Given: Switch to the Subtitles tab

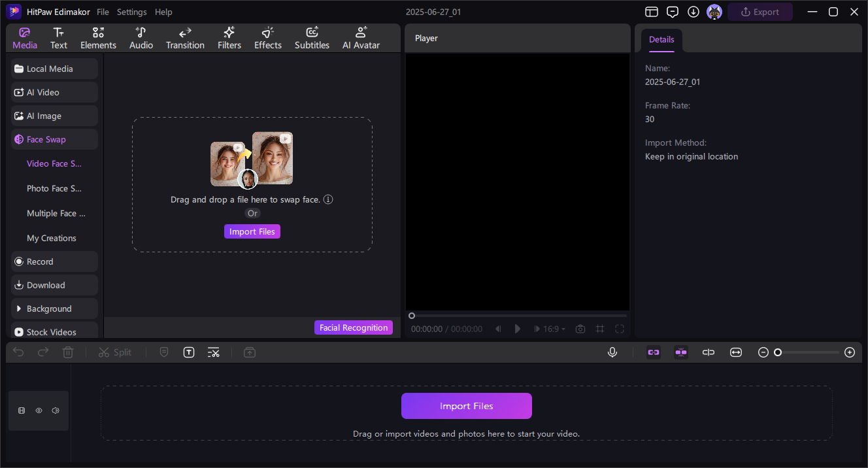Looking at the screenshot, I should coord(312,38).
